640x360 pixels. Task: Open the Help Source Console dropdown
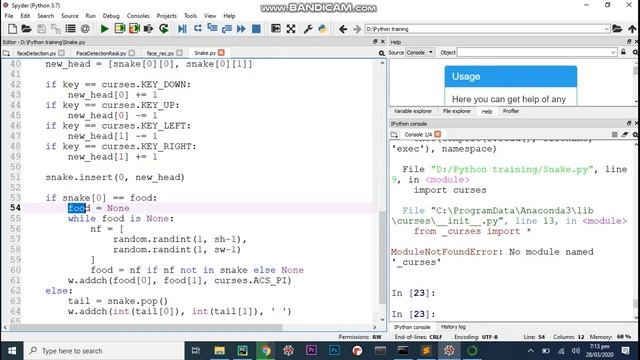(420, 52)
